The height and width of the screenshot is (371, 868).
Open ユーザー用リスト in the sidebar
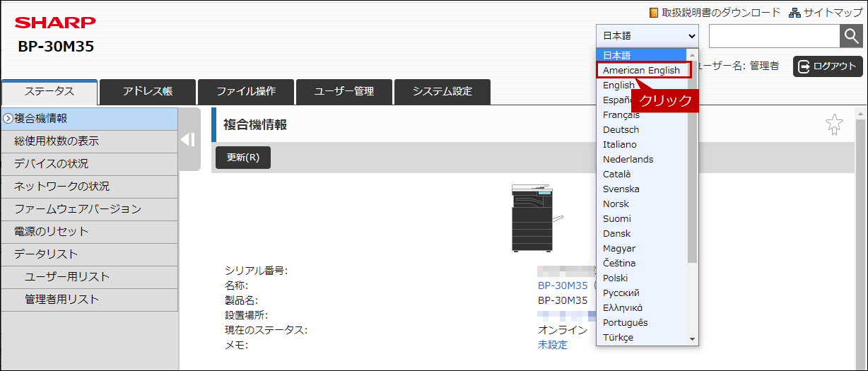[x=90, y=277]
